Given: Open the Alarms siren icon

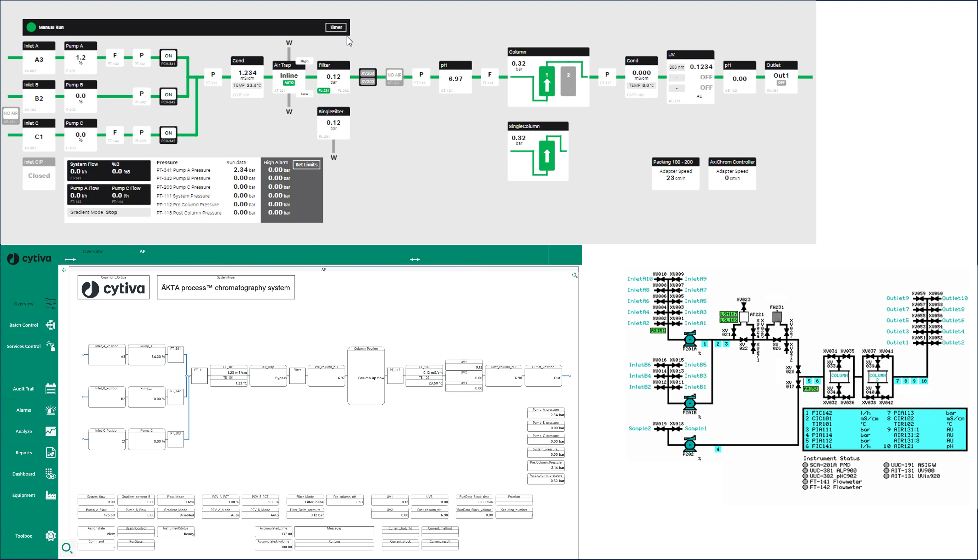Looking at the screenshot, I should coord(50,410).
